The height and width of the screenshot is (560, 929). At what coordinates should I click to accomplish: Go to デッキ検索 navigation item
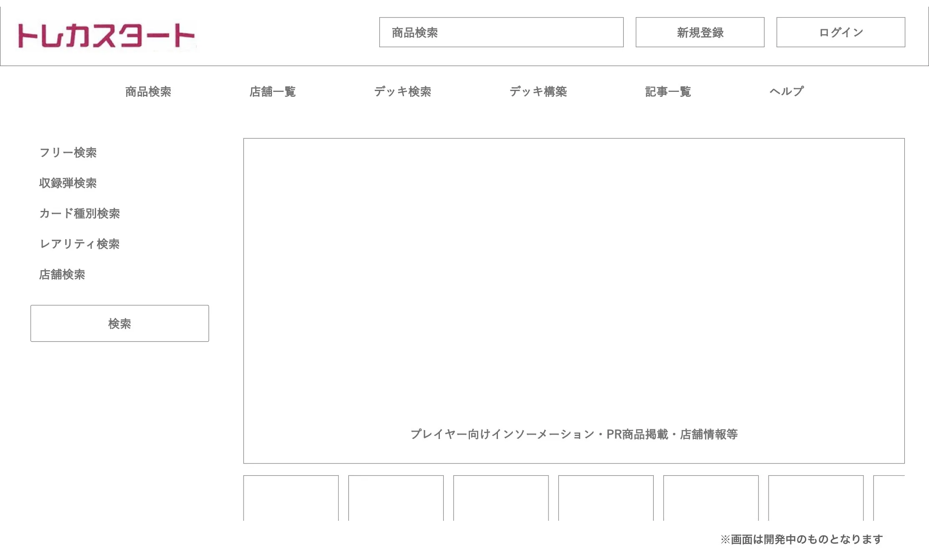402,91
